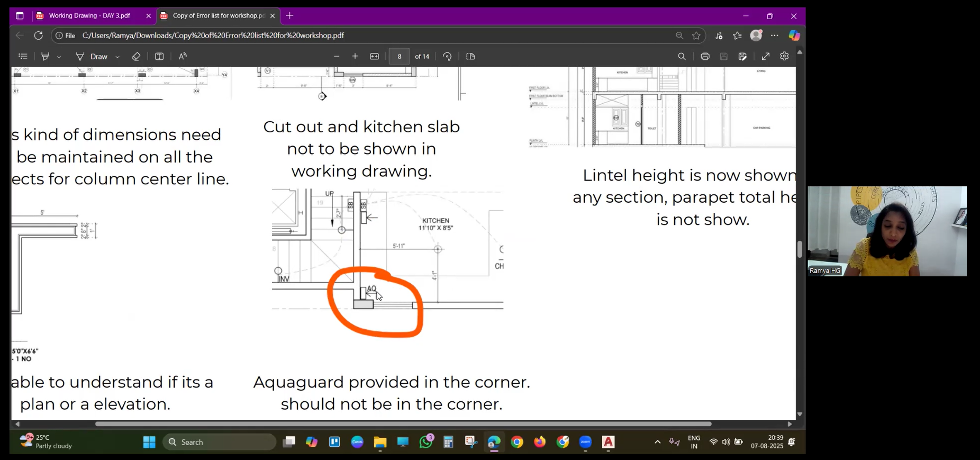
Task: Toggle favorite star for this page
Action: [x=696, y=35]
